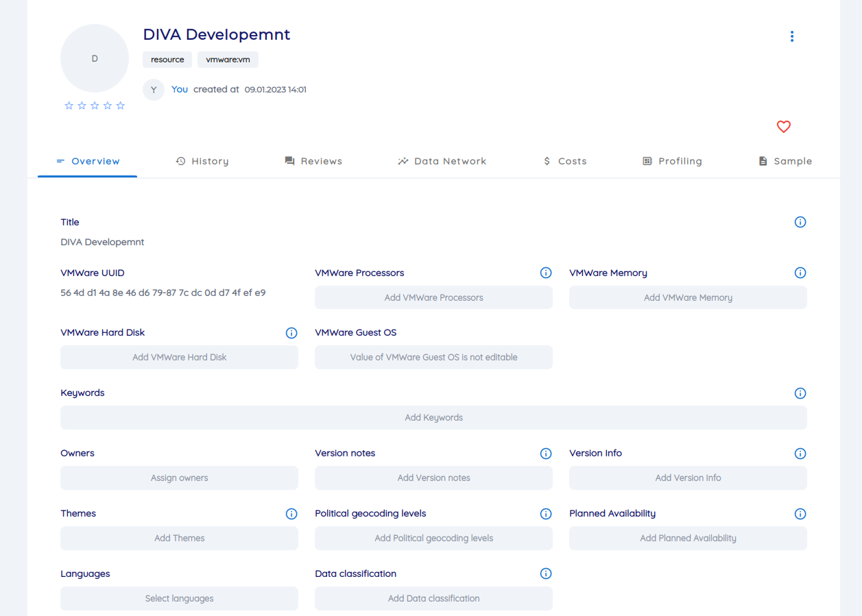Click the info icon beside VMWare Processors
This screenshot has width=862, height=616.
pos(546,272)
